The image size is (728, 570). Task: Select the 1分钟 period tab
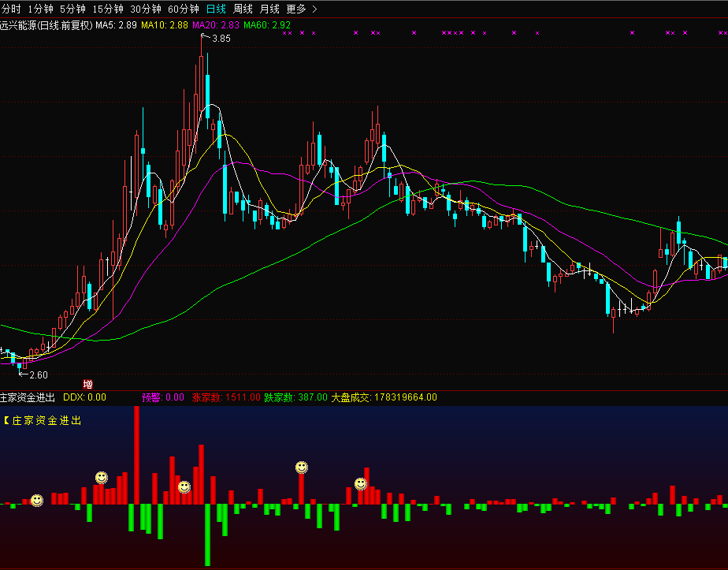point(40,9)
